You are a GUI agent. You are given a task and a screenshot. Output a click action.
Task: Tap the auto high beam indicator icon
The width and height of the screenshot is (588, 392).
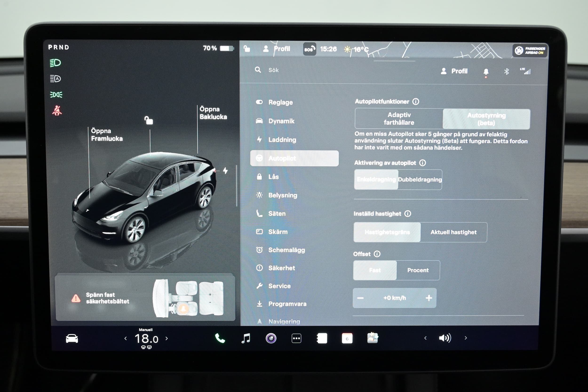tap(55, 79)
